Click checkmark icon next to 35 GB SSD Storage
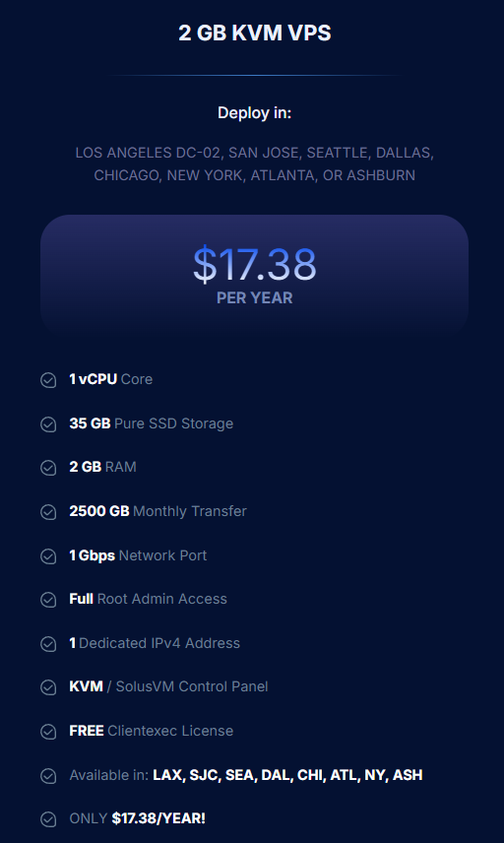This screenshot has width=504, height=843. tap(48, 424)
